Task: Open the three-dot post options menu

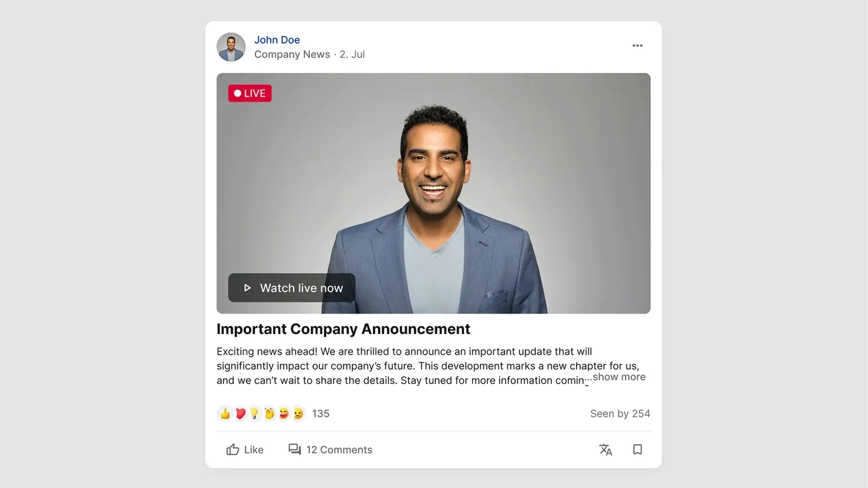Action: coord(637,45)
